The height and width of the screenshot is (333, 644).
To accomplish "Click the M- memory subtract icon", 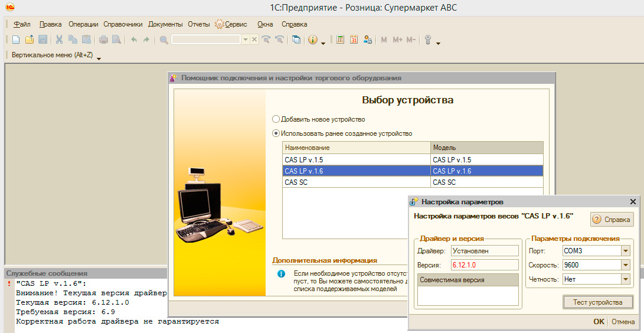I will click(411, 40).
